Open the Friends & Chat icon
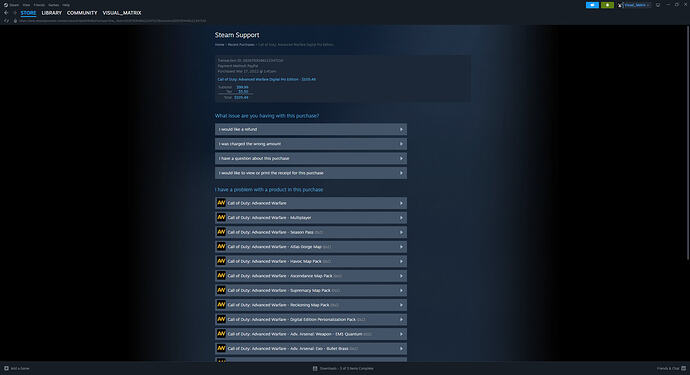This screenshot has height=375, width=690. pyautogui.click(x=683, y=368)
